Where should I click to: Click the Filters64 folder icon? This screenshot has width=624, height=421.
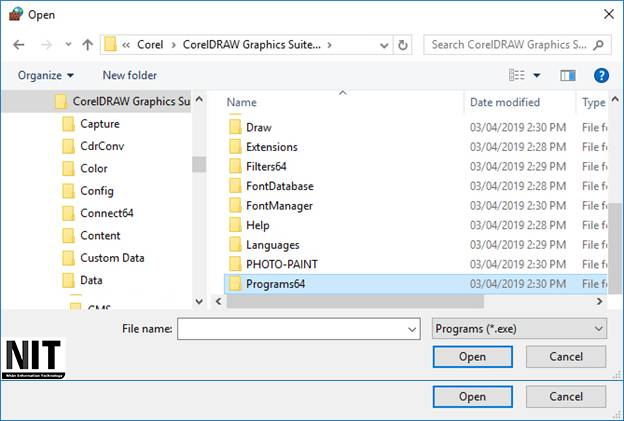[x=235, y=166]
